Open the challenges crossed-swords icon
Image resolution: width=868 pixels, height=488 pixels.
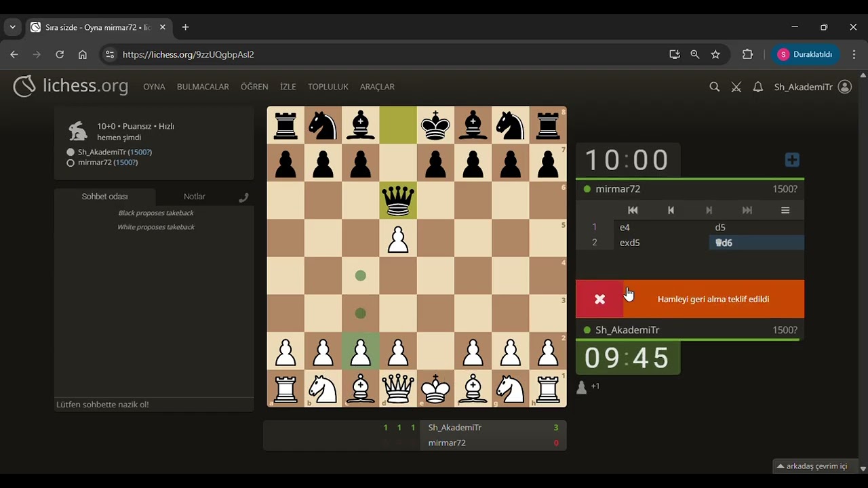point(736,87)
